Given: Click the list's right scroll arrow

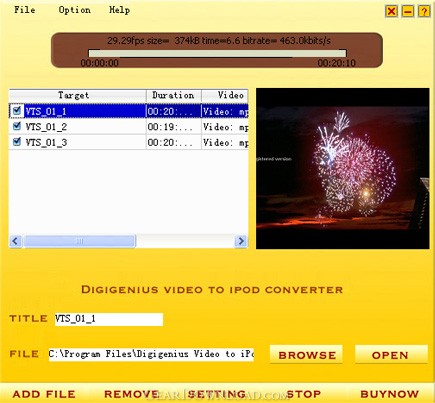Looking at the screenshot, I should [x=241, y=241].
